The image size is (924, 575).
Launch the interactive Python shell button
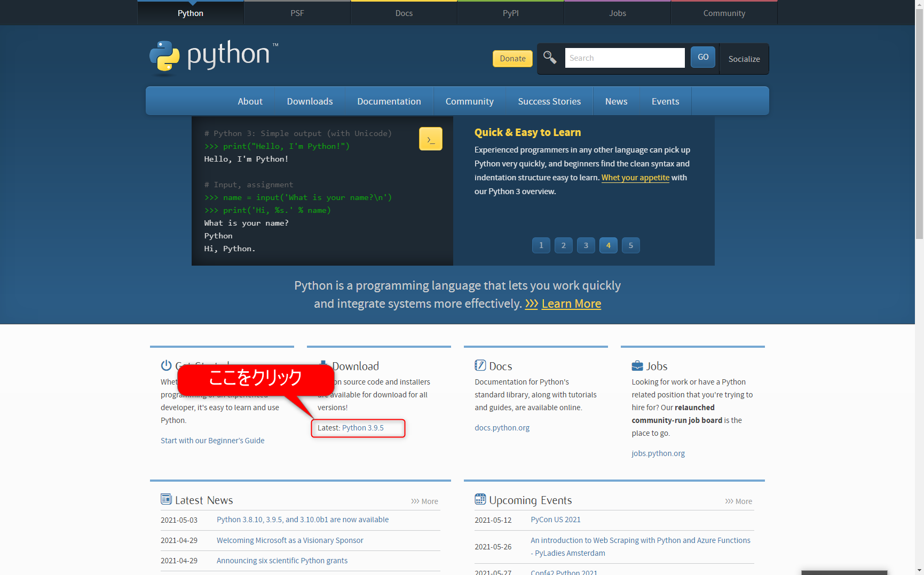(430, 139)
